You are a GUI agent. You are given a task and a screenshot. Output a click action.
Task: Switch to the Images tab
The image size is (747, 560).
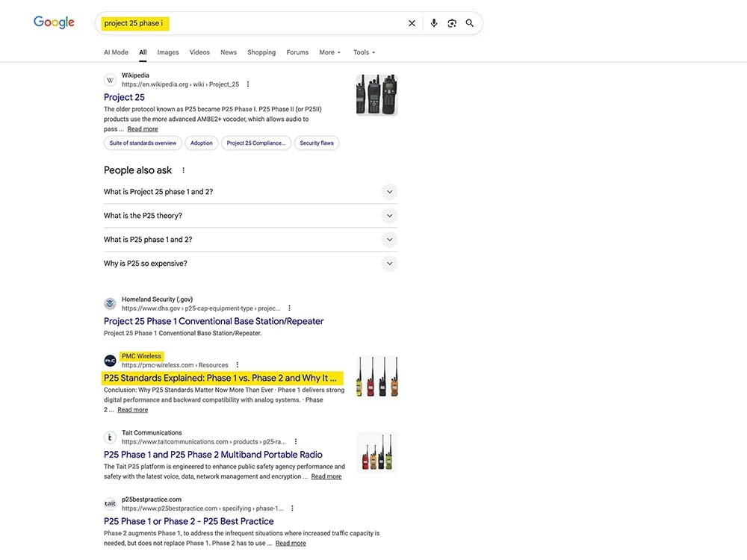[x=168, y=52]
